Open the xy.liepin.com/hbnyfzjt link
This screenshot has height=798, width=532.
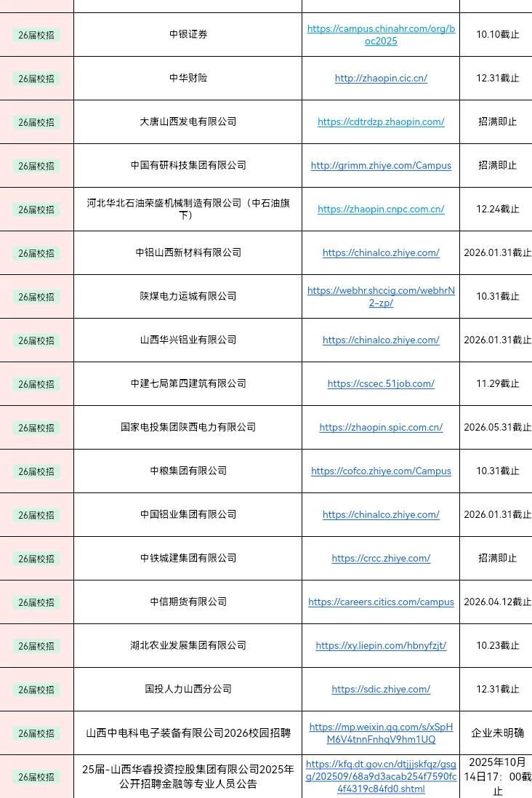point(381,646)
